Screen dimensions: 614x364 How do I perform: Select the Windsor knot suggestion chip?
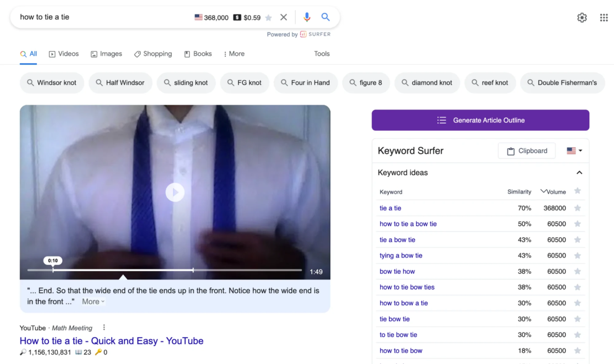52,83
